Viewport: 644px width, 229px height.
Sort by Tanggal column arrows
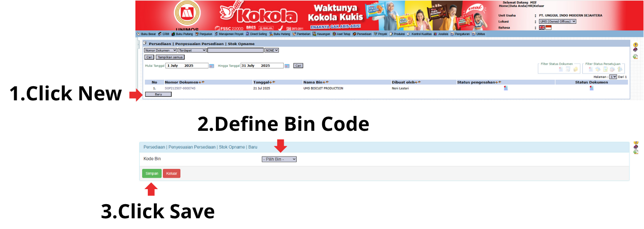(x=273, y=82)
